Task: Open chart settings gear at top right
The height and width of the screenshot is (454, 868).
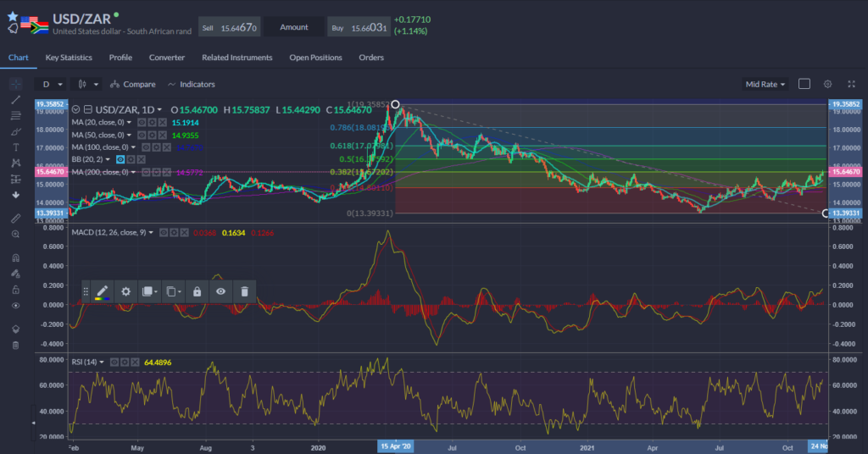Action: point(827,84)
